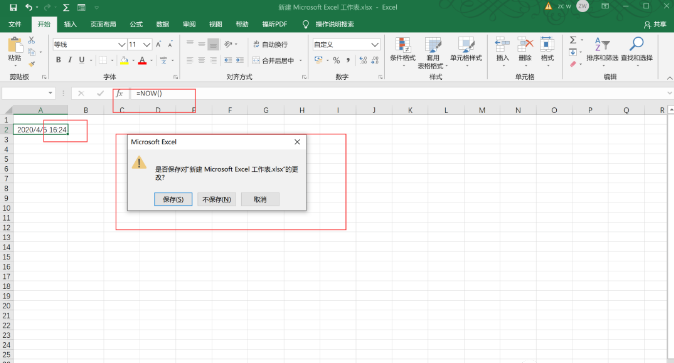Screen dimensions: 674x363
Task: Open Format as Table (套用表格格式)
Action: click(432, 53)
